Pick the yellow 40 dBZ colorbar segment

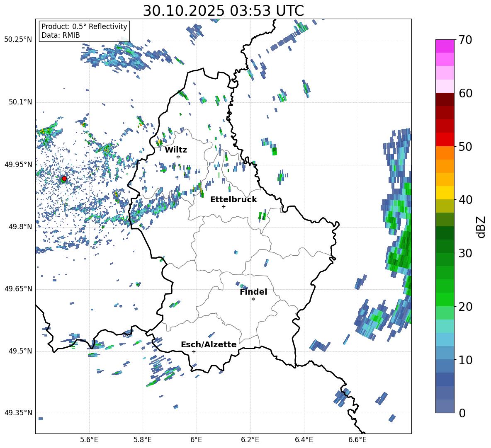point(445,193)
